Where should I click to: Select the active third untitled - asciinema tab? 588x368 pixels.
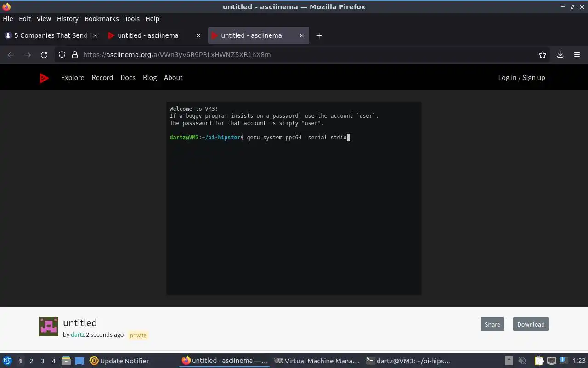click(258, 35)
